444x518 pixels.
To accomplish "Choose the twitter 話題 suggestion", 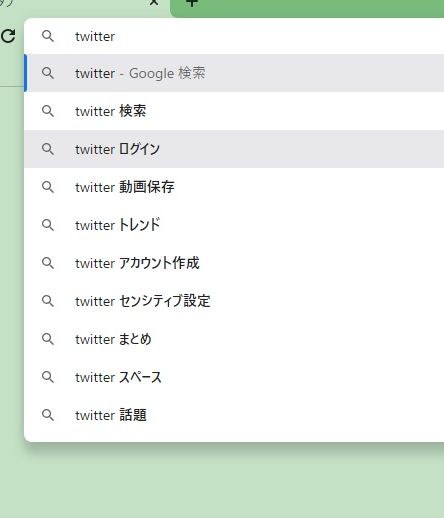I will coord(234,415).
